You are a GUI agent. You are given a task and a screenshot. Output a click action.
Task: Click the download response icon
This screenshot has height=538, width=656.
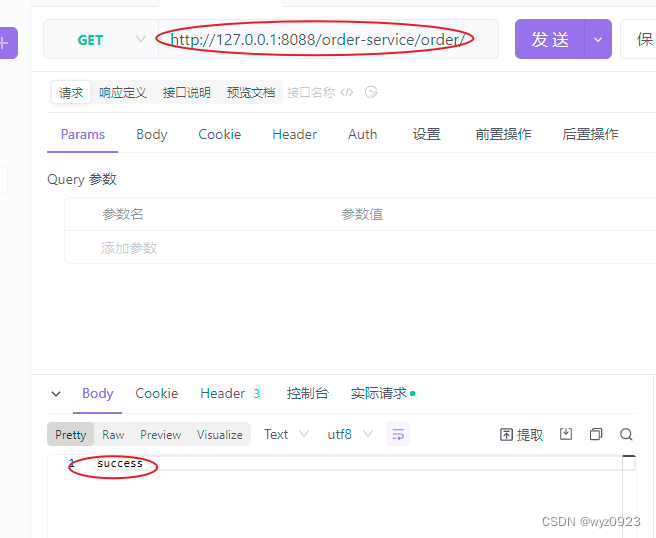click(566, 434)
